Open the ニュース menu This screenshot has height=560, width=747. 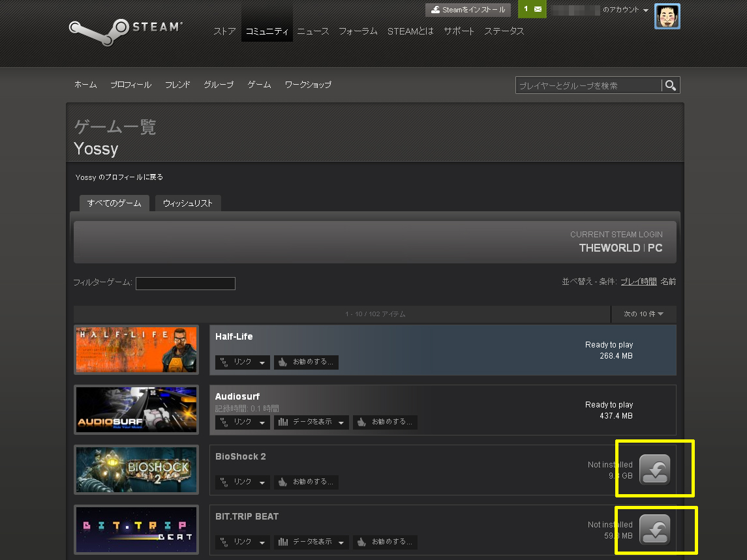(x=313, y=31)
